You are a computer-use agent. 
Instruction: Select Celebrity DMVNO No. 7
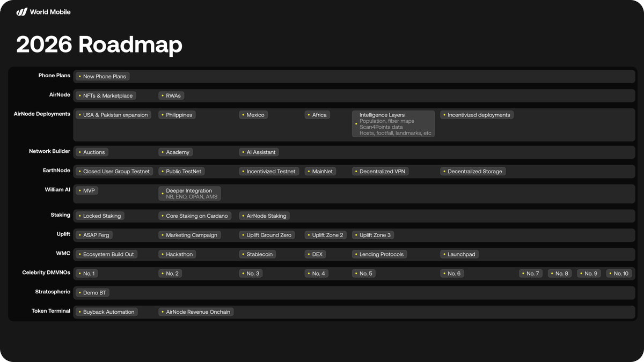(x=531, y=274)
